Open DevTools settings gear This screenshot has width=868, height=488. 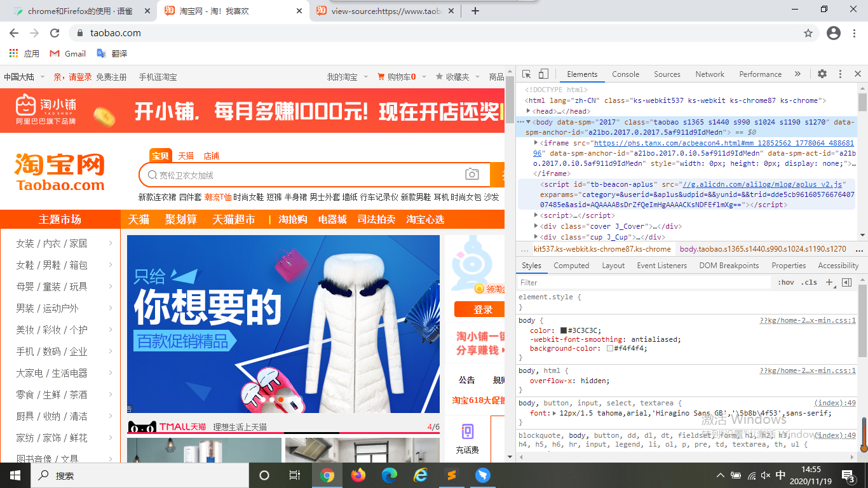pyautogui.click(x=822, y=74)
